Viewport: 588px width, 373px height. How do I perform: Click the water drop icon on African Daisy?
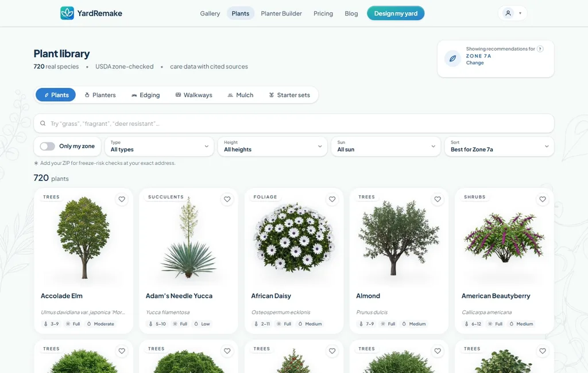pos(300,324)
